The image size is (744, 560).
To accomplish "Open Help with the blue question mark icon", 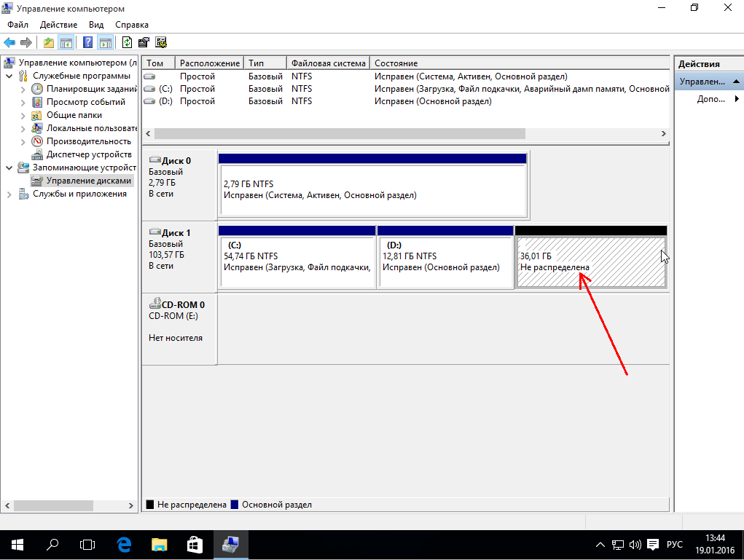I will 88,42.
